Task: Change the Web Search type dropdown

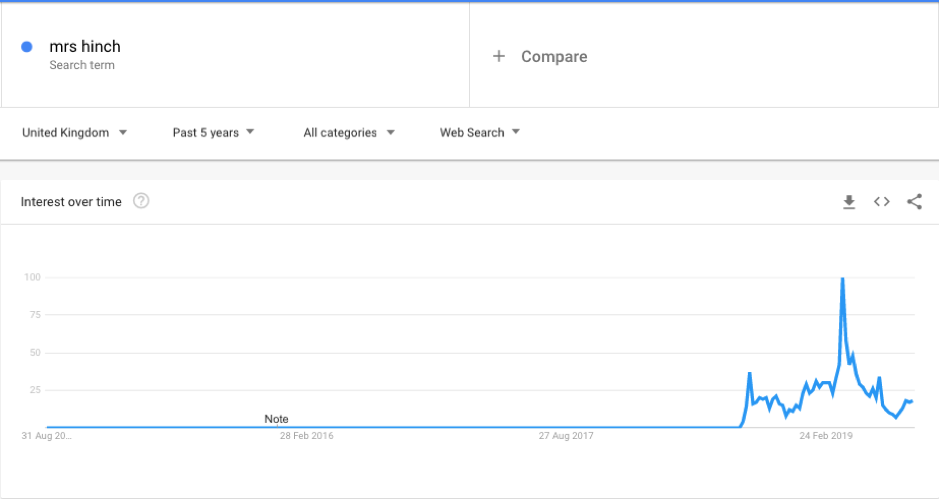Action: [480, 132]
